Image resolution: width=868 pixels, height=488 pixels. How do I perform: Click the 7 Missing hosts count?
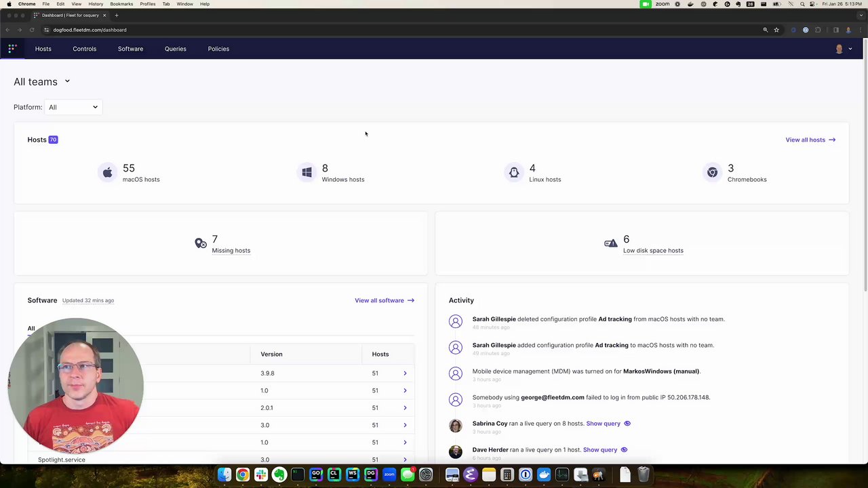(215, 239)
